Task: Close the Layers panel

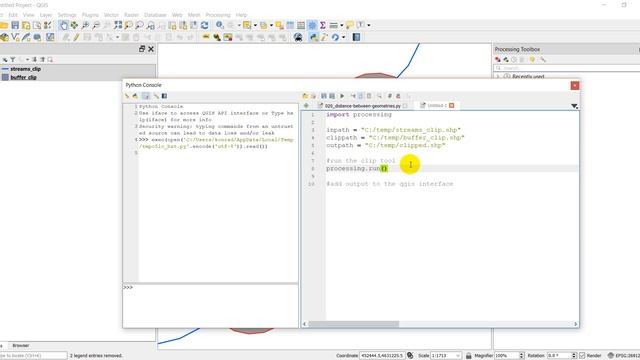Action: (x=151, y=49)
